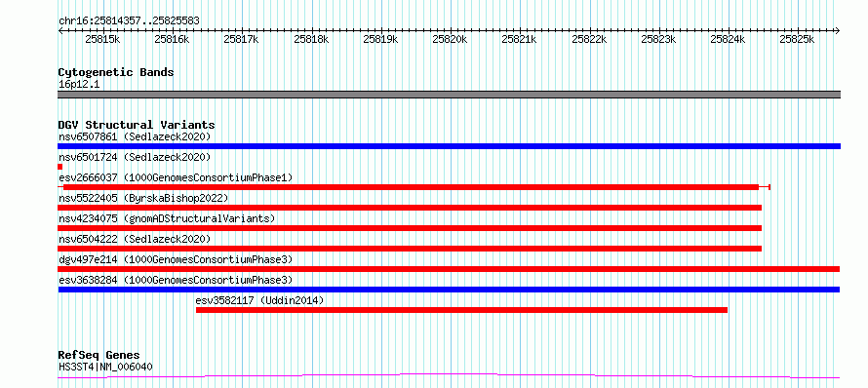The width and height of the screenshot is (868, 388).
Task: Open variant nsv6501724 (Sedlazeck2020) label
Action: pyautogui.click(x=135, y=157)
